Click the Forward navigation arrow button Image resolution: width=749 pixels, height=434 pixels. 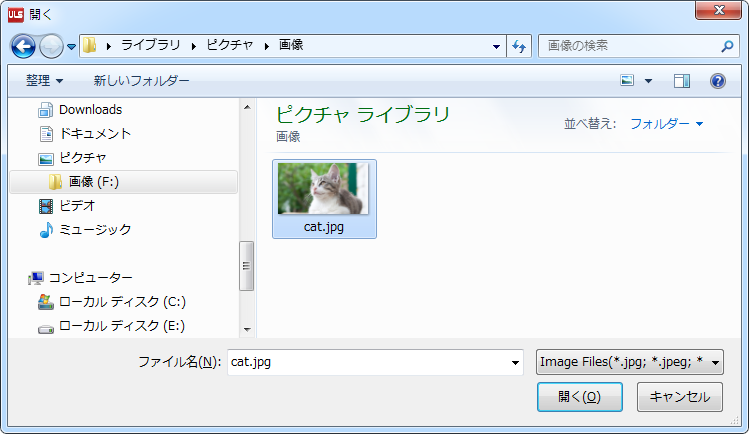(x=52, y=46)
